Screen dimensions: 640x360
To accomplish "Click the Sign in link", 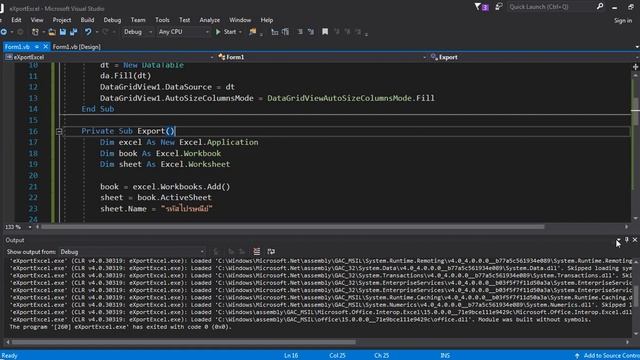I will (623, 20).
